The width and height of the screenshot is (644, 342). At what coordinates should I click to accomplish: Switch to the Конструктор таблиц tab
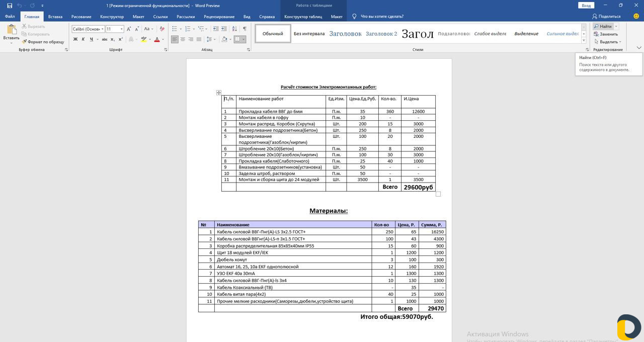(303, 17)
